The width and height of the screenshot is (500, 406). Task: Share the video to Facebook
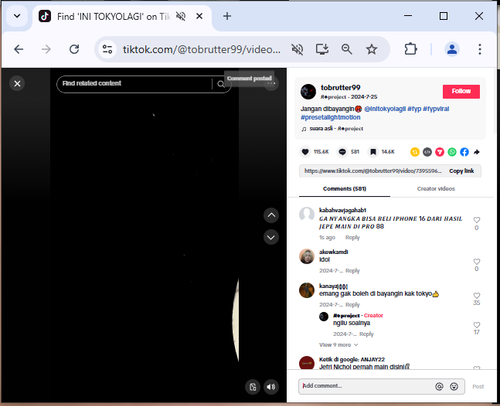pyautogui.click(x=464, y=152)
